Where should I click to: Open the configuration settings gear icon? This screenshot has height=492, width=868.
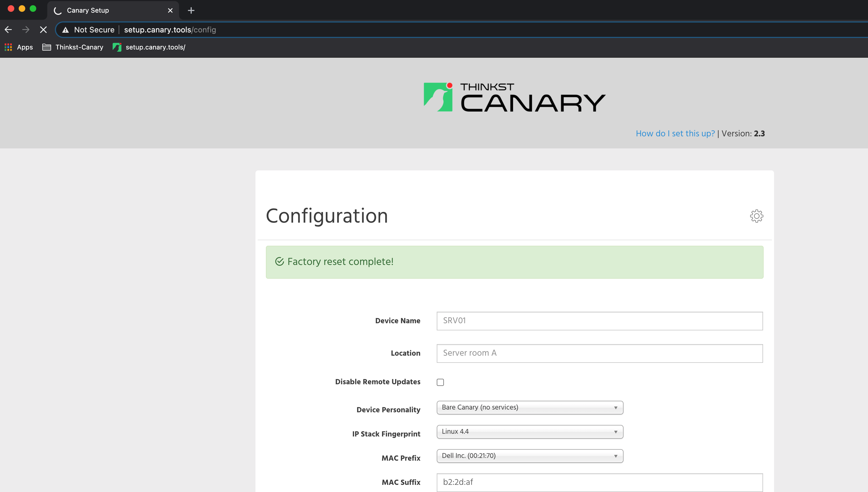(756, 216)
